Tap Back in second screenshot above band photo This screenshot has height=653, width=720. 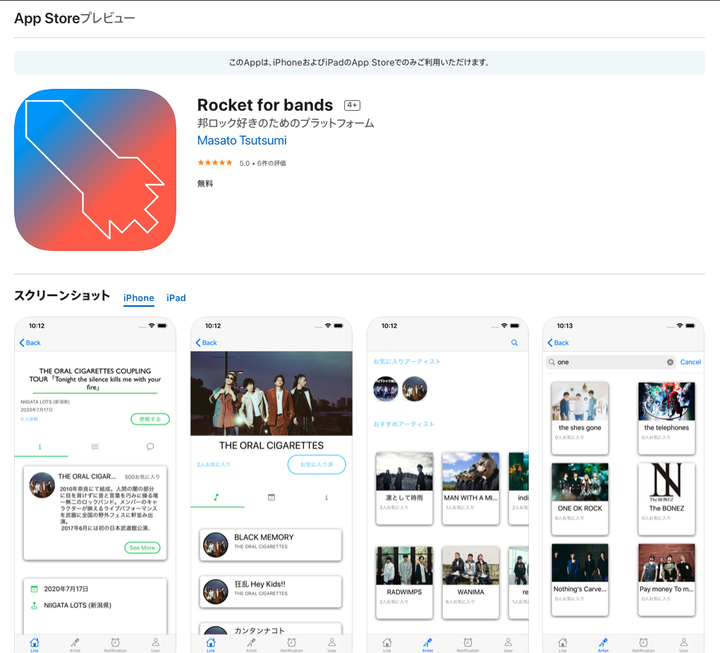pyautogui.click(x=207, y=343)
